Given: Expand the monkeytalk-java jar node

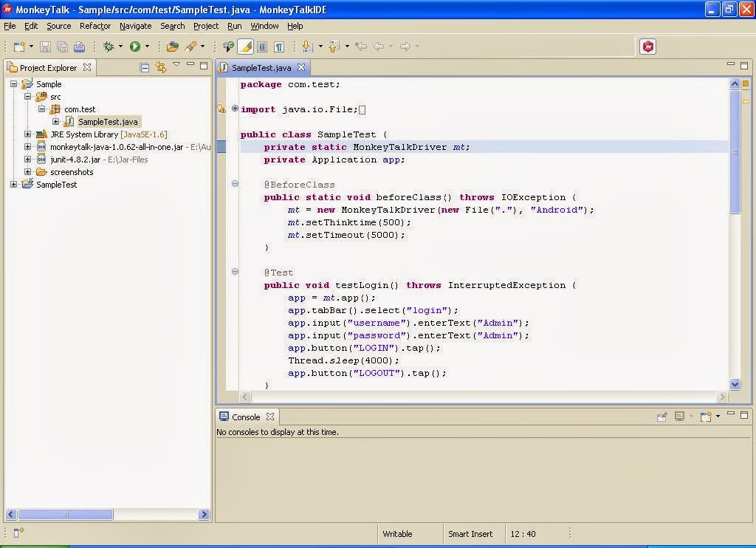Looking at the screenshot, I should coord(27,147).
